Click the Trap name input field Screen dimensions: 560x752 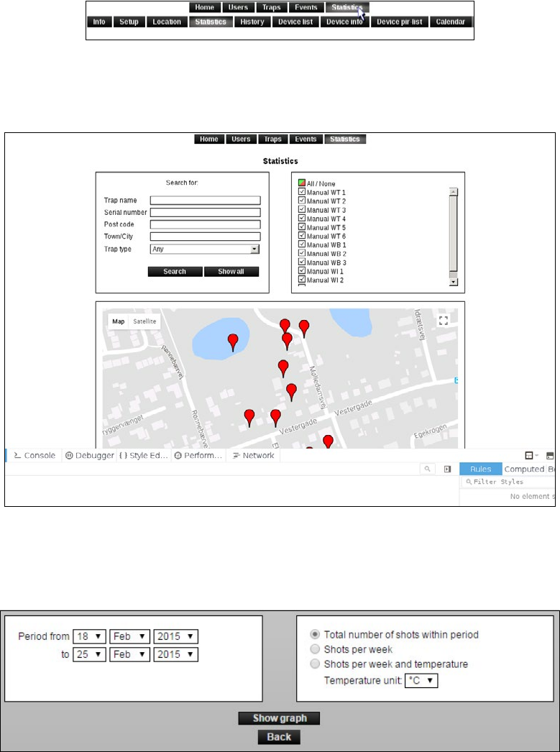click(x=205, y=201)
